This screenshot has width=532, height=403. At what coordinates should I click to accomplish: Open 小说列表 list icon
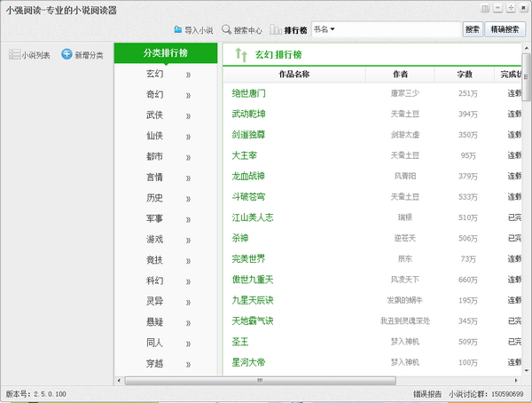pos(15,55)
